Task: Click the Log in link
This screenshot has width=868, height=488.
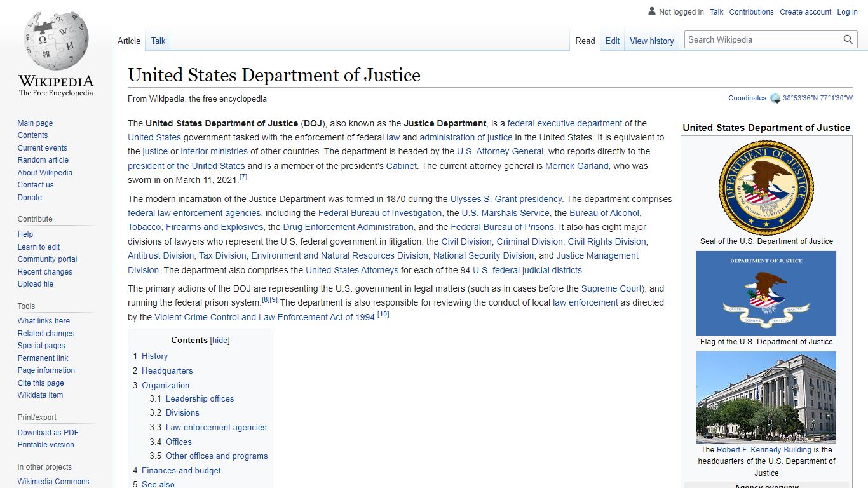Action: point(848,12)
